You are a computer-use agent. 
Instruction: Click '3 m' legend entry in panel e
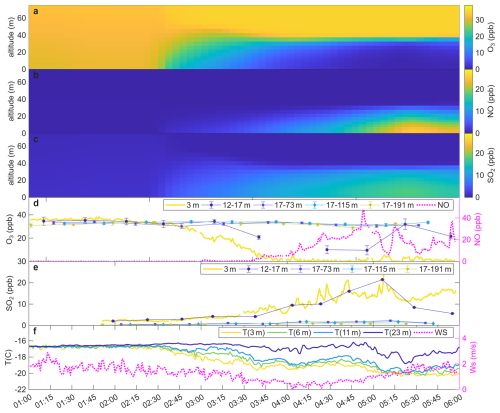(x=220, y=269)
